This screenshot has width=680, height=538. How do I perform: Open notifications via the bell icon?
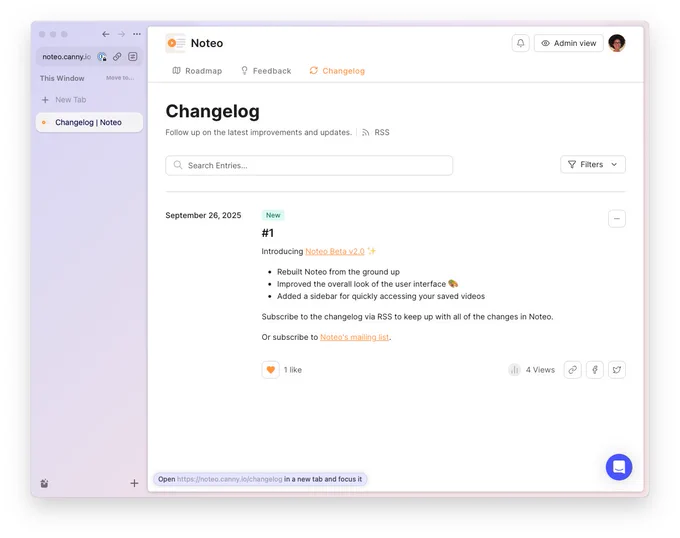tap(520, 43)
